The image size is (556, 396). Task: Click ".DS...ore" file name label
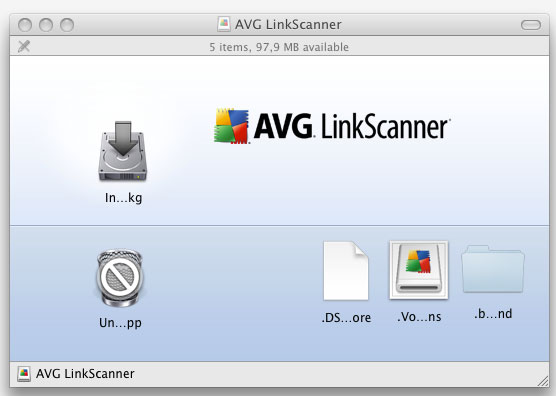pyautogui.click(x=346, y=318)
